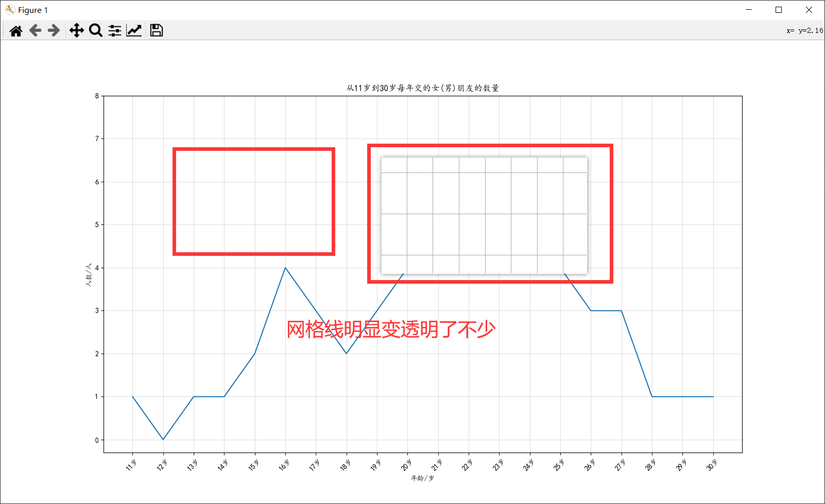Click the x-axis tick label 12岁
825x504 pixels.
click(162, 465)
